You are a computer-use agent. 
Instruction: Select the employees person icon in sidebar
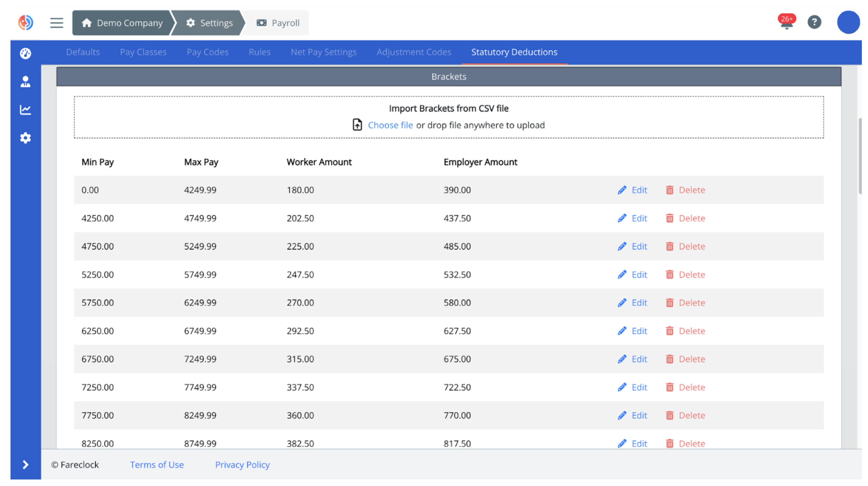pos(25,81)
